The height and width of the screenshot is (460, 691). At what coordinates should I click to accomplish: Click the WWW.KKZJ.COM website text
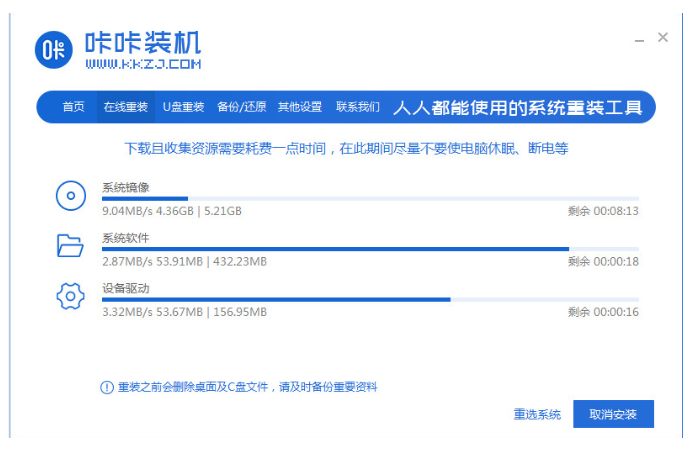(x=143, y=64)
